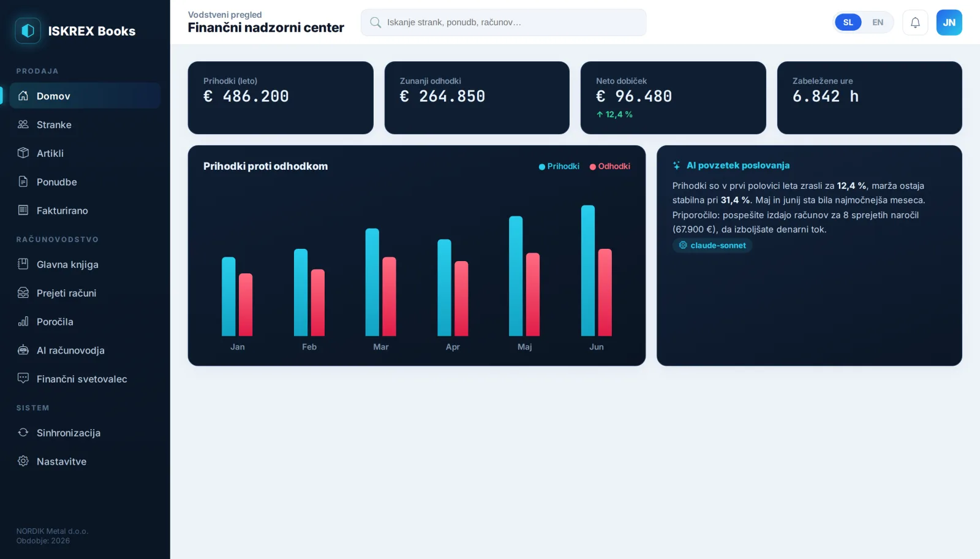
Task: Click the Apr expense (red) bar
Action: (x=461, y=299)
